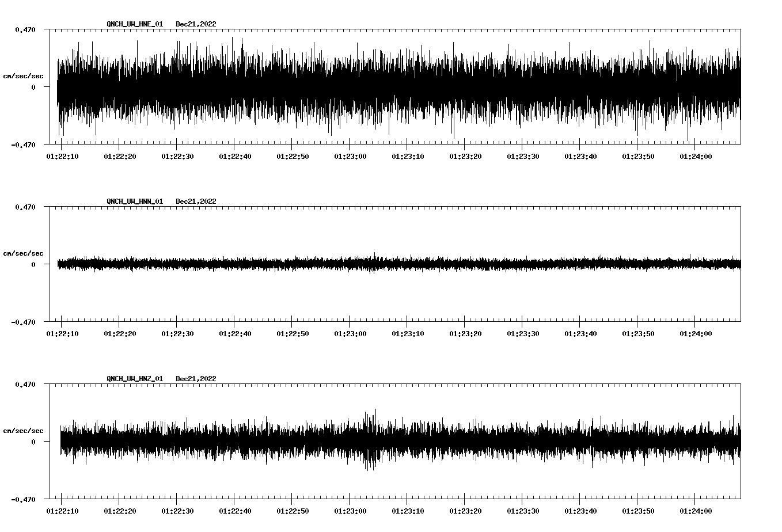Select the QNCH_UW_HNZ_01 channel label

click(x=134, y=378)
